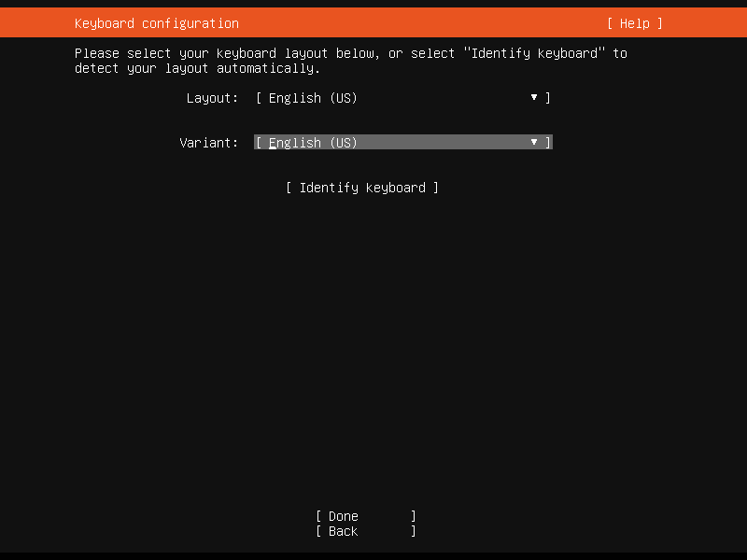Return to previous screen via Back
The width and height of the screenshot is (747, 560).
(x=364, y=530)
